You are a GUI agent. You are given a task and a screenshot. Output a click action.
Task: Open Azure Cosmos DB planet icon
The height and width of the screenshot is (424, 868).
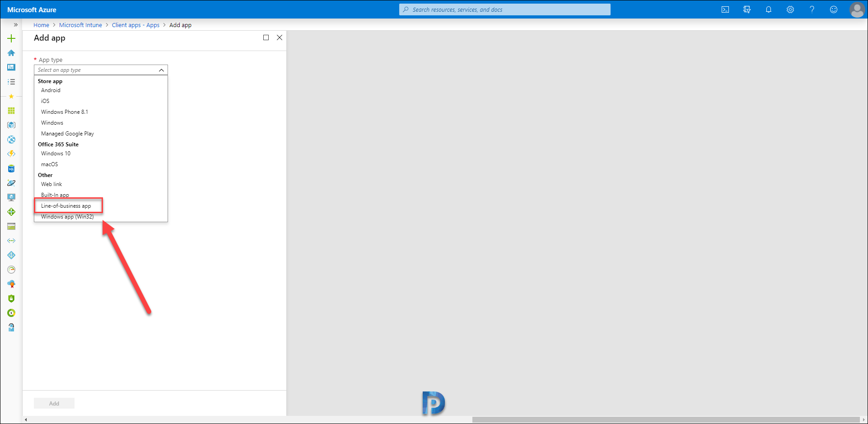[x=11, y=183]
